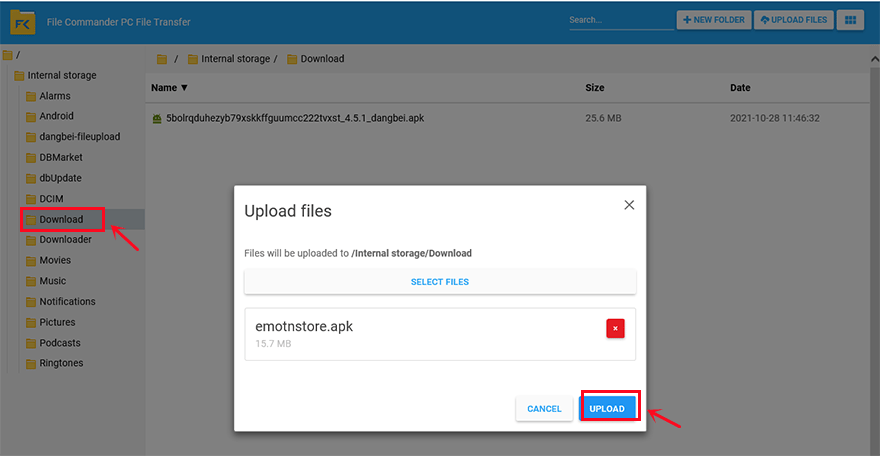880x456 pixels.
Task: Open the Music folder
Action: pos(53,281)
